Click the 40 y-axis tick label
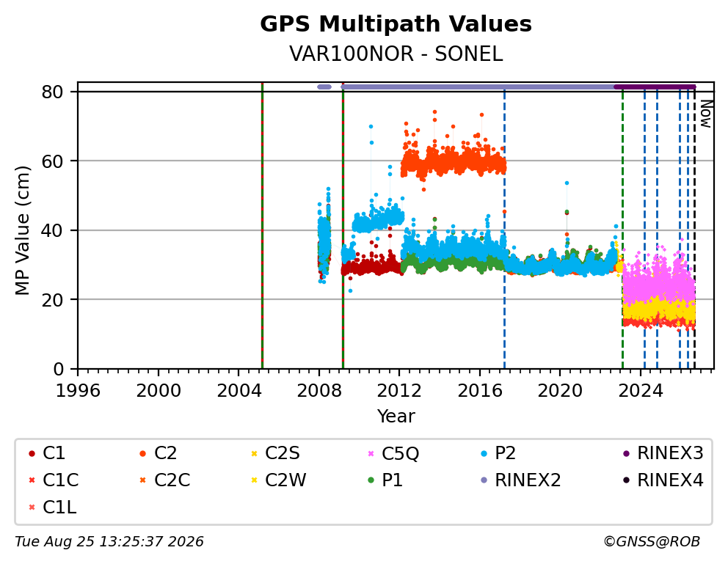This screenshot has width=728, height=564. tap(52, 230)
